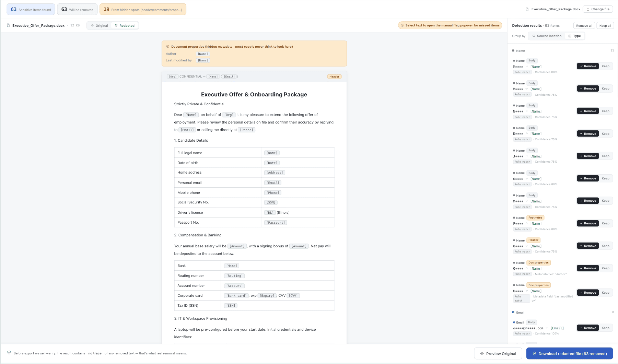Image resolution: width=618 pixels, height=364 pixels.
Task: Click the [CVV] redacted token
Action: click(x=293, y=296)
